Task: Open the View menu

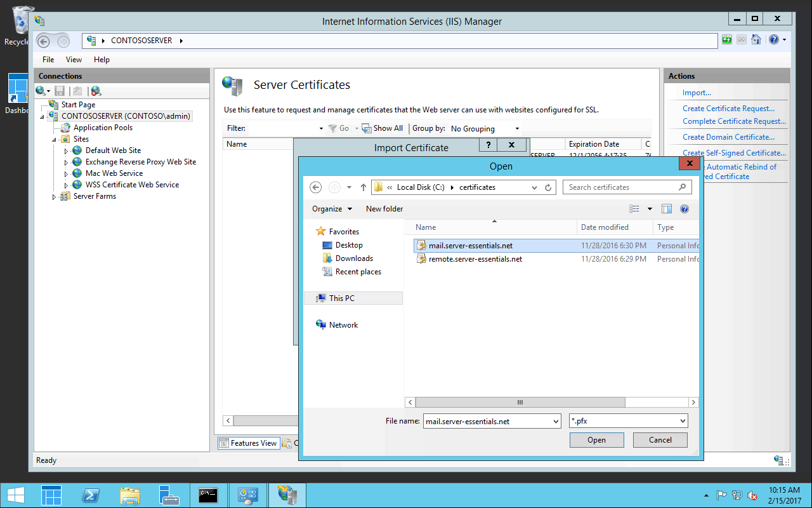Action: tap(74, 60)
